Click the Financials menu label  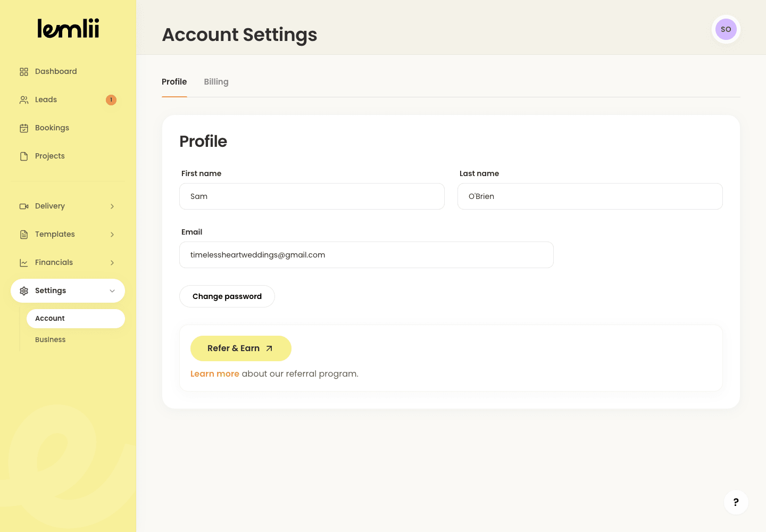click(54, 262)
